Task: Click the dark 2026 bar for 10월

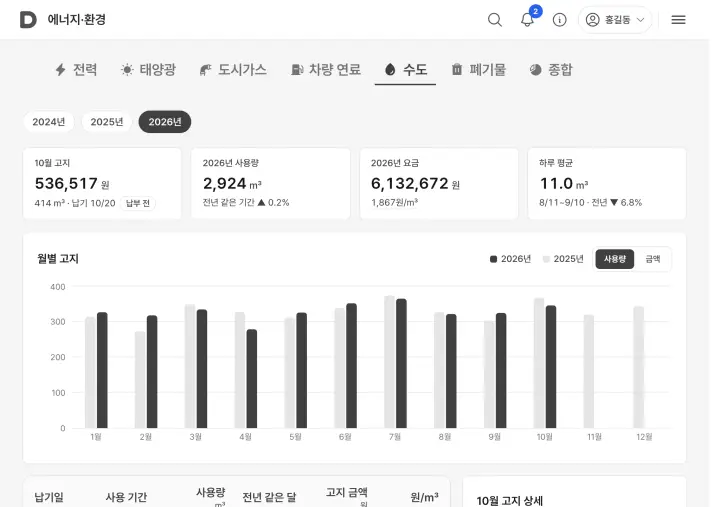Action: click(551, 367)
